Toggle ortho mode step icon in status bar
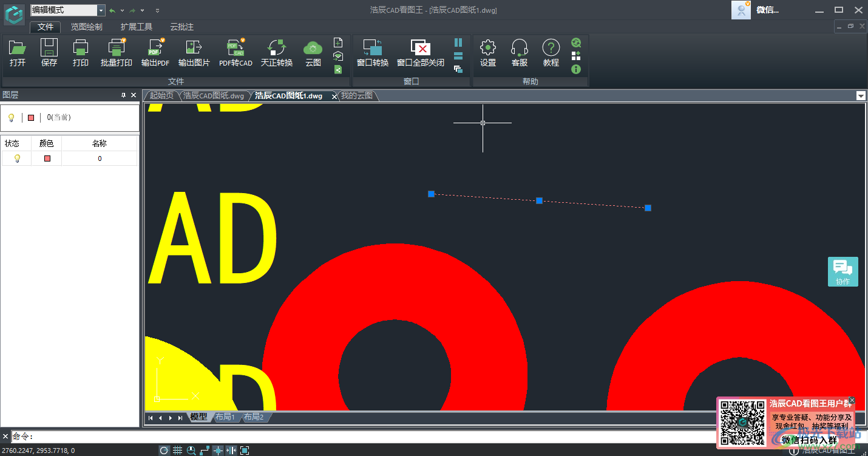868x456 pixels. point(205,451)
